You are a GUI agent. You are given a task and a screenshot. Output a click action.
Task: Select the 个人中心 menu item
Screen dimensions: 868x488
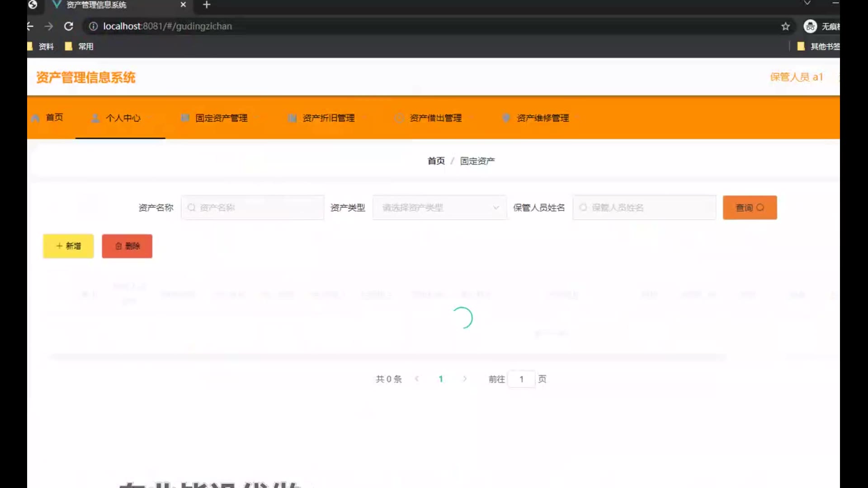(x=123, y=118)
